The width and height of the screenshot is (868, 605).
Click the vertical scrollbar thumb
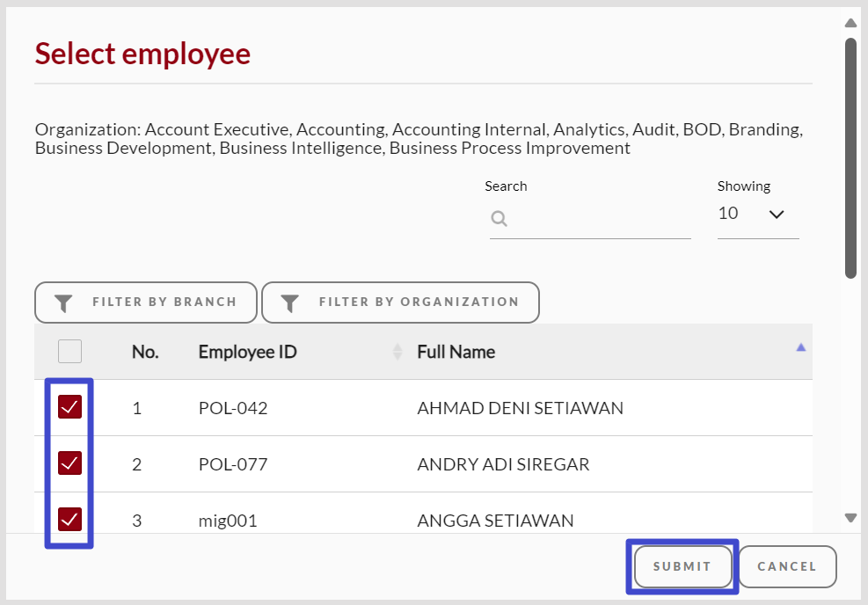[x=850, y=157]
